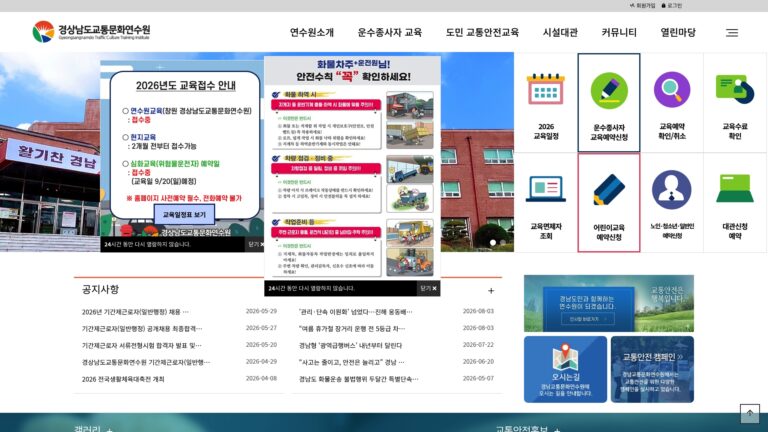Open article 경남도 화물운송 불법행위 두달간 특별단속
Image resolution: width=768 pixels, height=432 pixels.
coord(359,379)
